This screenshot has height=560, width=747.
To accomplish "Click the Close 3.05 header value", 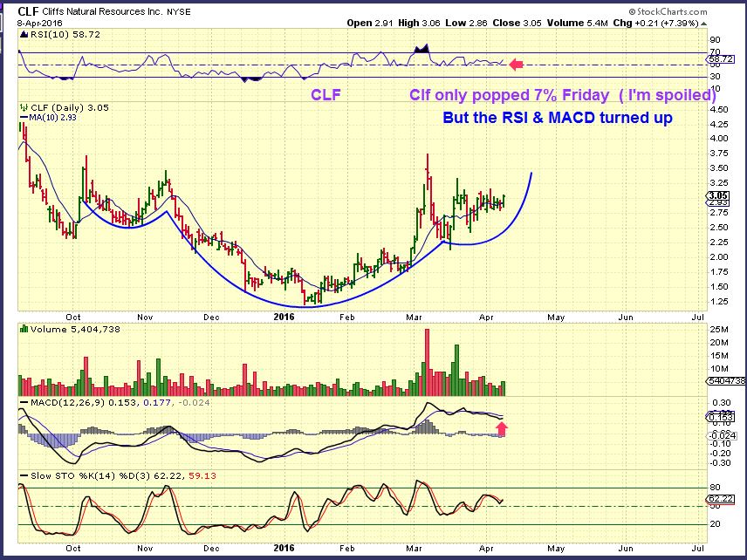I will [517, 23].
